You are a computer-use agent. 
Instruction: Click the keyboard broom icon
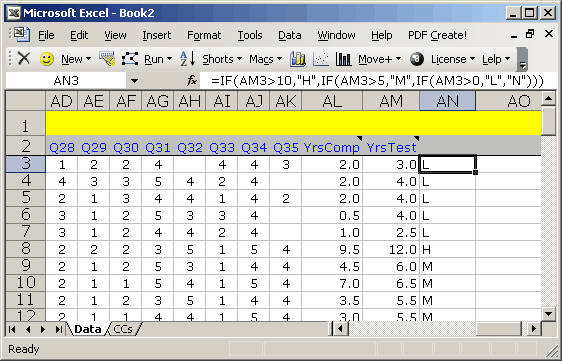(107, 59)
